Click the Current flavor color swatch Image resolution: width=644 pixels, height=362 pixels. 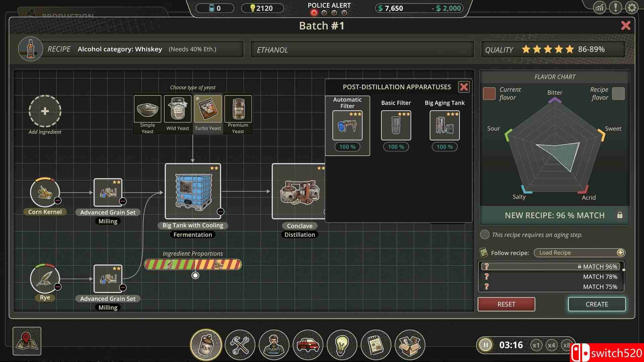(x=489, y=94)
